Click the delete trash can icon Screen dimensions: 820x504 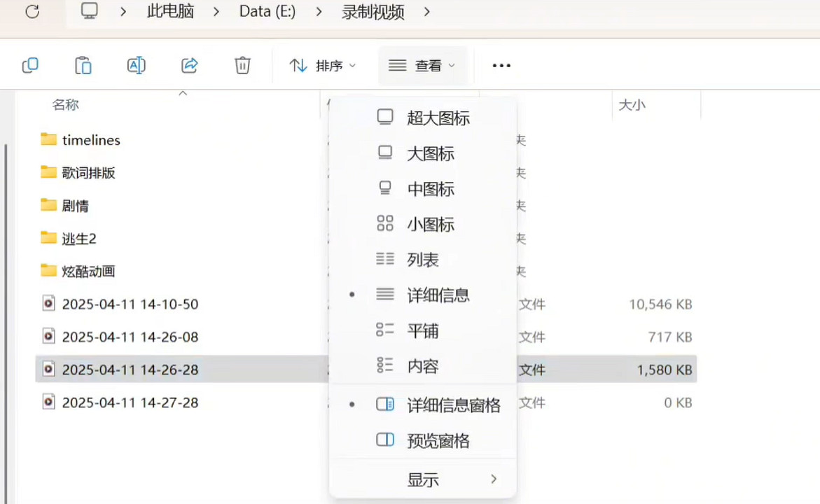[242, 66]
